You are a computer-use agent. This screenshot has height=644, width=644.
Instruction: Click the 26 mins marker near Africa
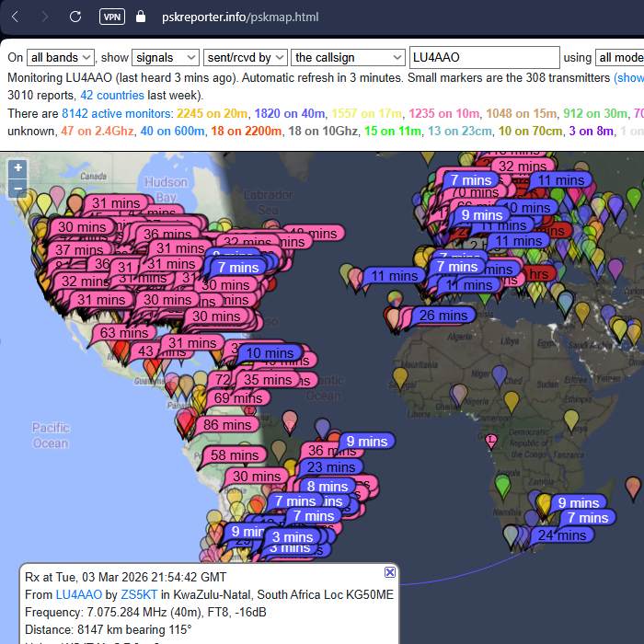click(444, 316)
